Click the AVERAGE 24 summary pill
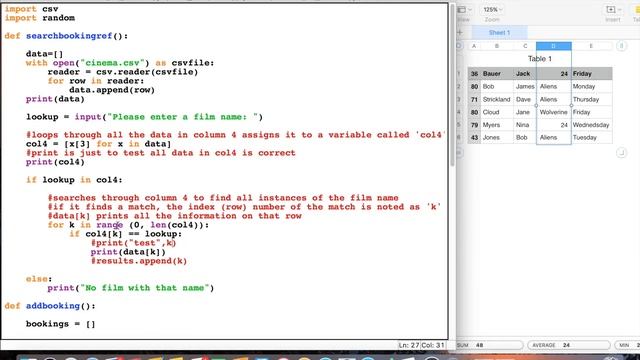 569,345
